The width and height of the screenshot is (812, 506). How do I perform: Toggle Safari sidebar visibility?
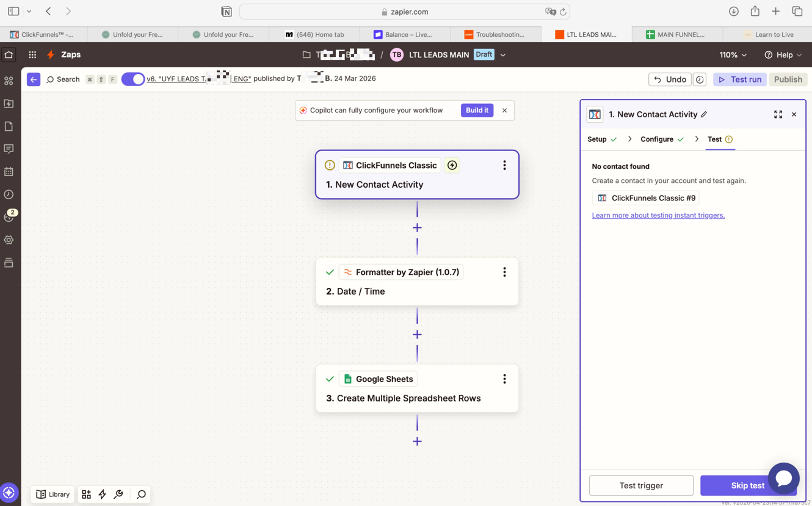[13, 12]
